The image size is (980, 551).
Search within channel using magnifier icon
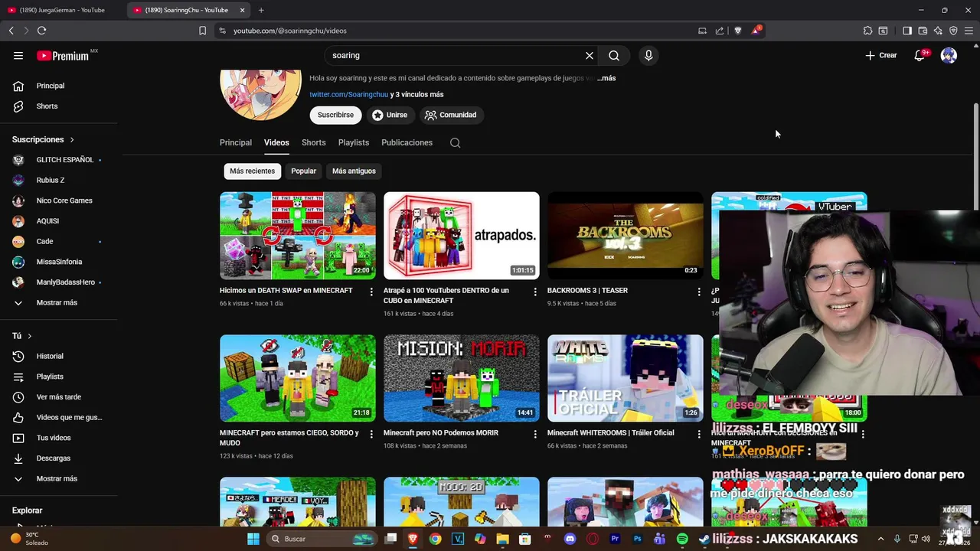point(455,142)
